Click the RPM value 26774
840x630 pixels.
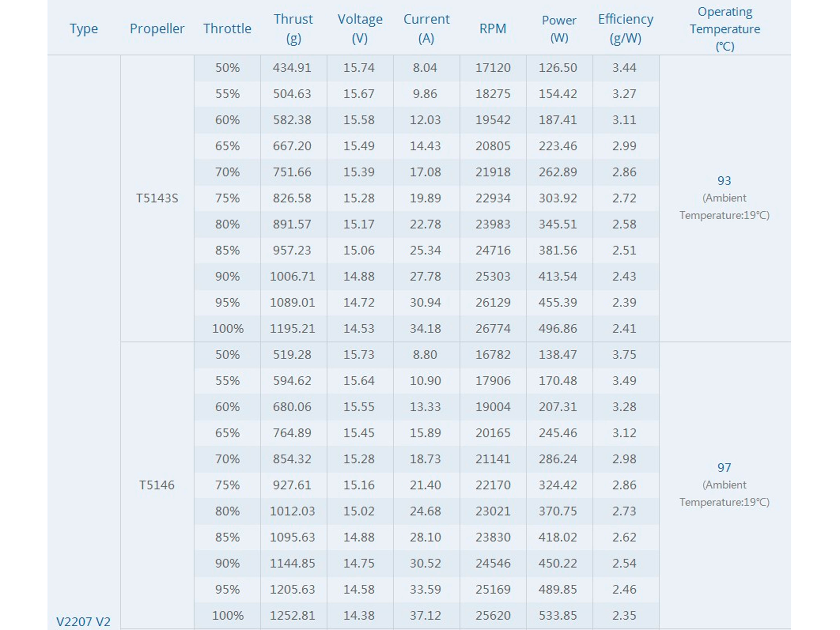point(493,328)
